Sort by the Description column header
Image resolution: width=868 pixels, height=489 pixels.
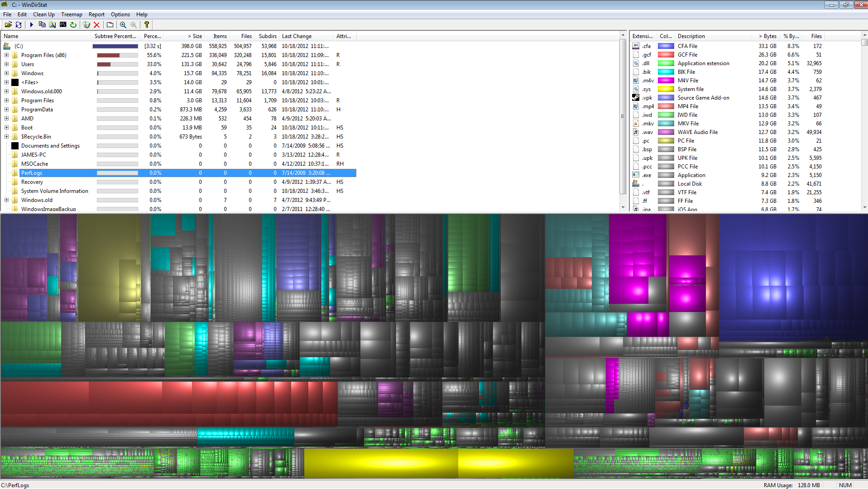click(713, 36)
